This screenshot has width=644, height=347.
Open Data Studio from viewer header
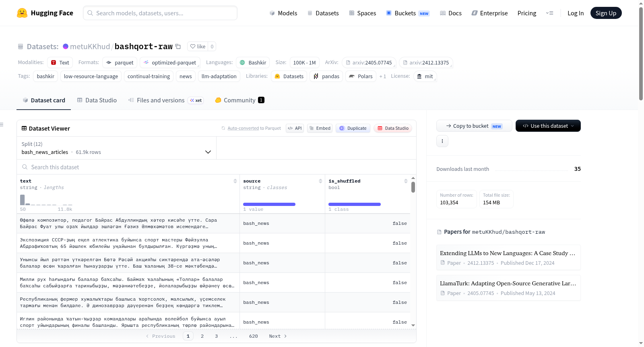pos(393,128)
